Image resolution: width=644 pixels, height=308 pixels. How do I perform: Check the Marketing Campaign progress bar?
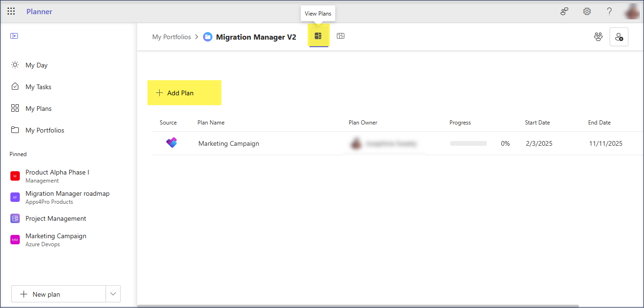pyautogui.click(x=468, y=143)
